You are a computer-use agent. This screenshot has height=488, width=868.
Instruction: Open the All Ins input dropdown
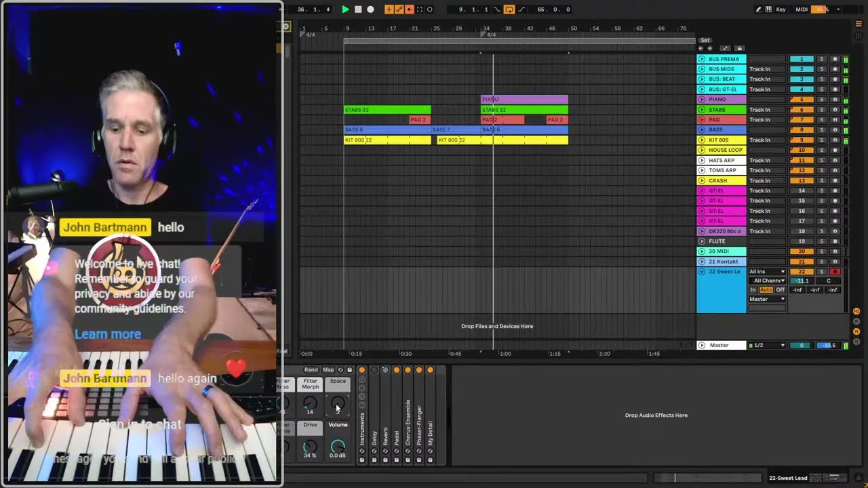[x=767, y=272]
